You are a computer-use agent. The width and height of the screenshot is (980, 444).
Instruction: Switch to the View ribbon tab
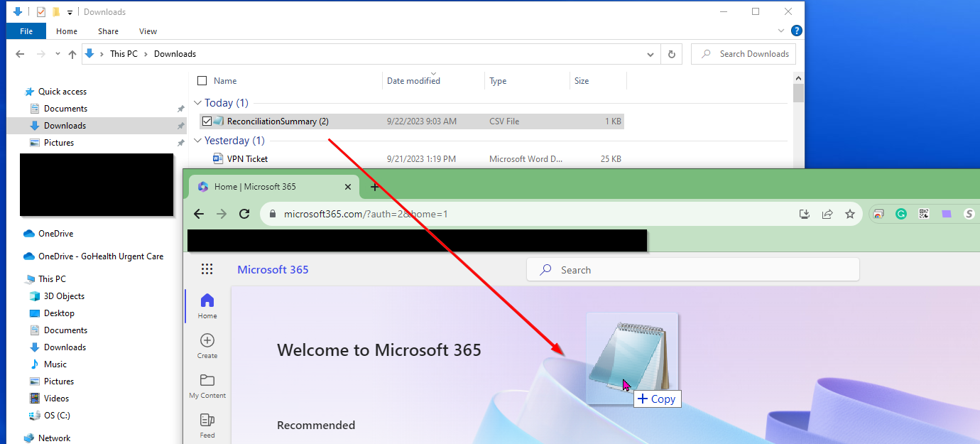(x=148, y=31)
